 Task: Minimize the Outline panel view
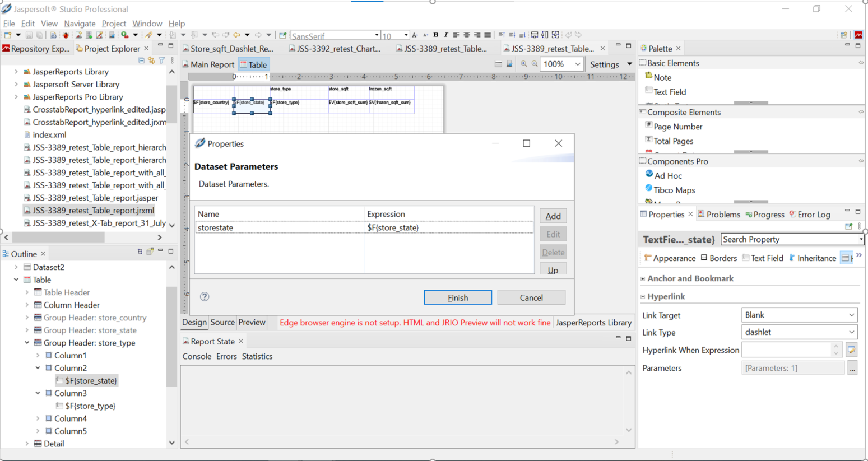160,252
